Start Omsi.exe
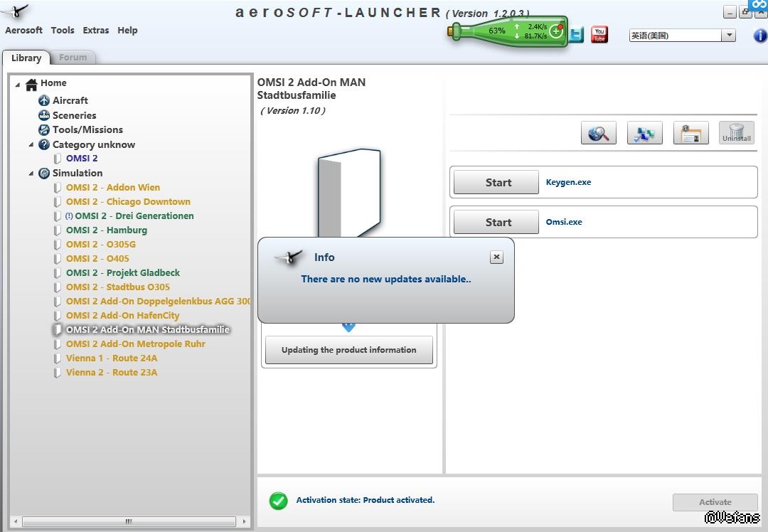 coord(496,222)
